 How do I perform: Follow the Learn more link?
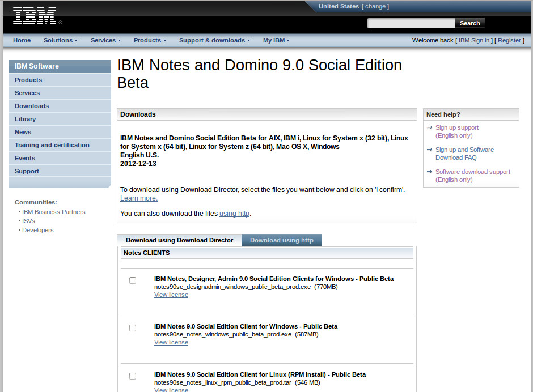click(139, 198)
